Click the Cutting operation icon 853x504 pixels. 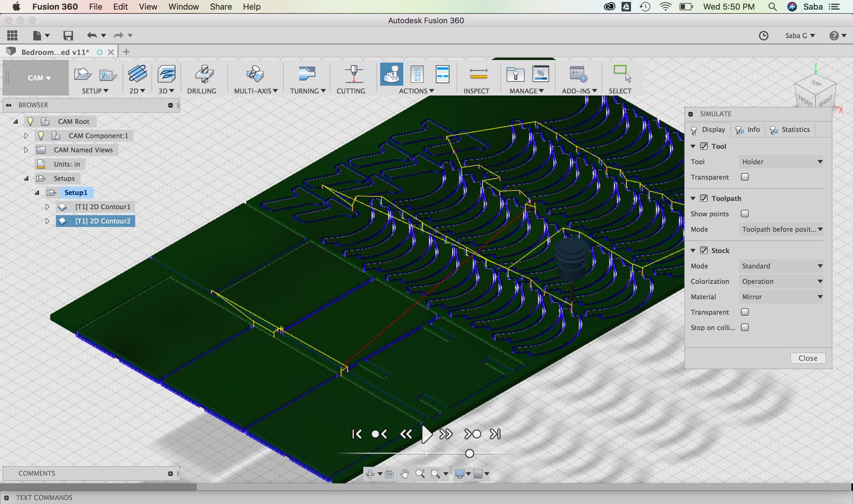(354, 74)
